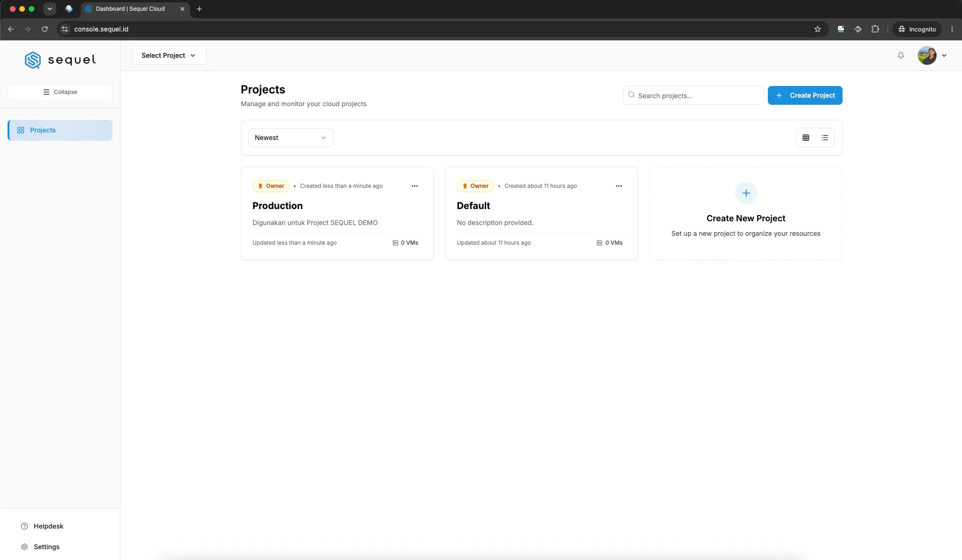Open the notifications bell
The width and height of the screenshot is (962, 560).
pos(900,55)
